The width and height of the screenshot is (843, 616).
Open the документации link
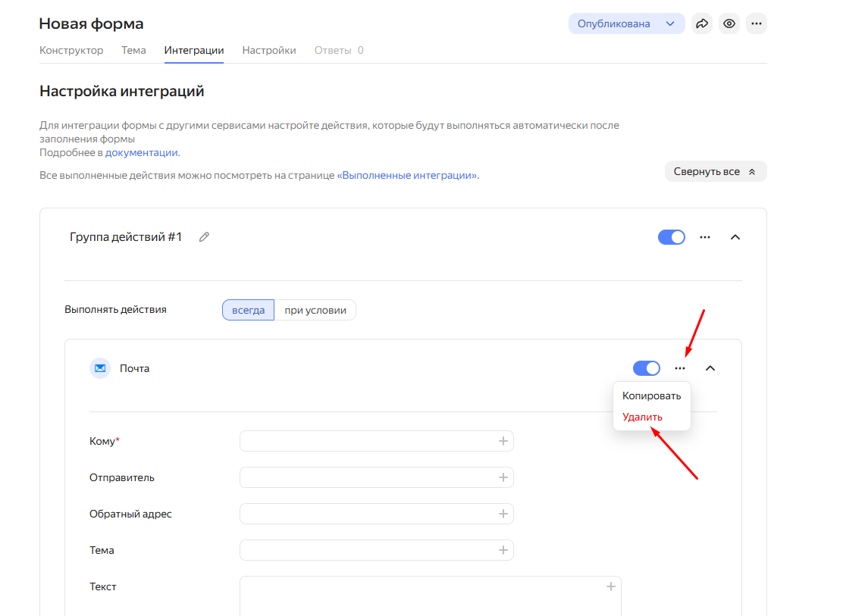pyautogui.click(x=141, y=152)
